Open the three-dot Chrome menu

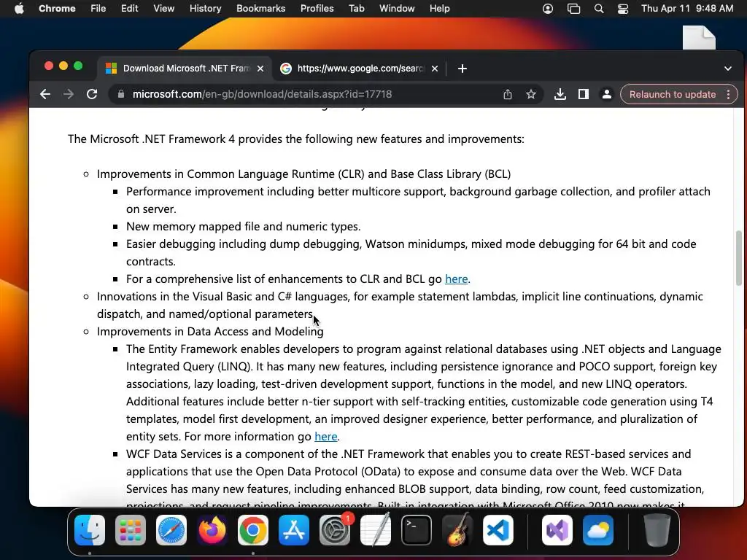(x=729, y=94)
